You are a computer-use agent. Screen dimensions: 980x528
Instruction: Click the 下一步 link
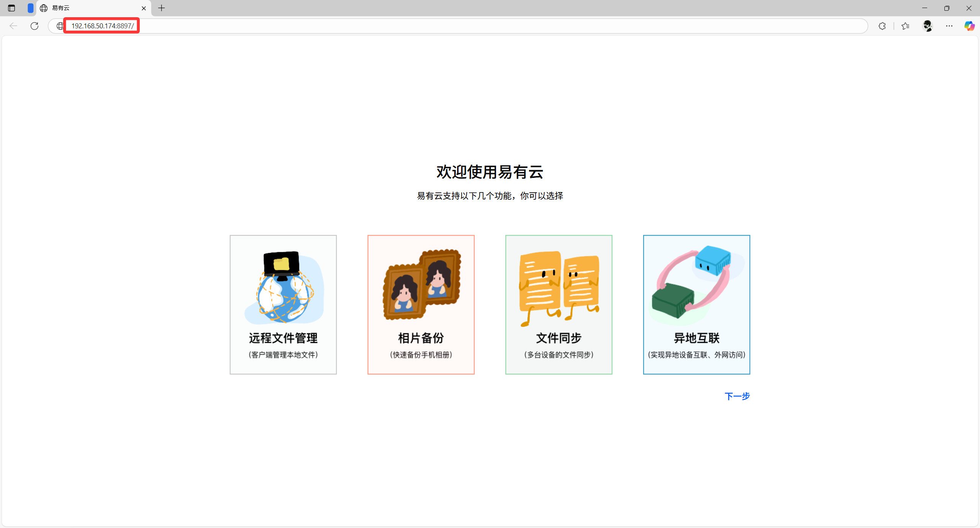737,396
